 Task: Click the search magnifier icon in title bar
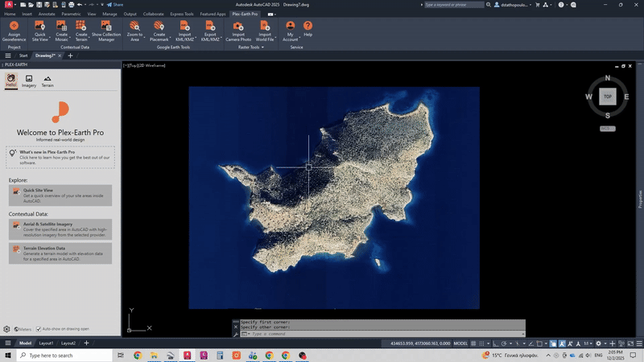[489, 5]
